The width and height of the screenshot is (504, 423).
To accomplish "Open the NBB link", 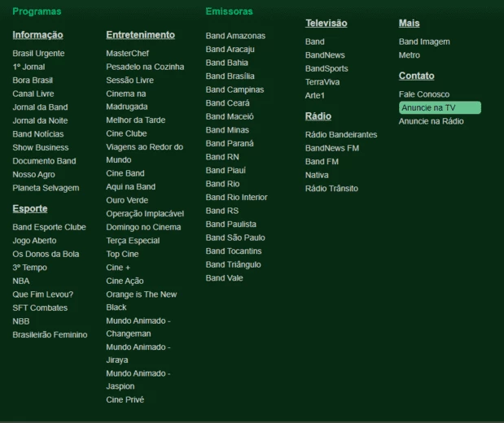I will point(21,322).
